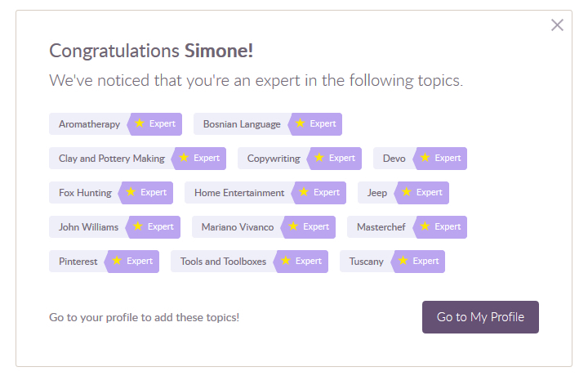Click the star icon beside Jeep
Image resolution: width=588 pixels, height=376 pixels.
[407, 193]
